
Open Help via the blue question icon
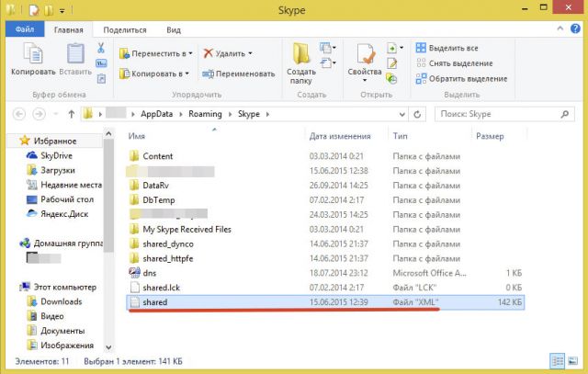[x=575, y=28]
